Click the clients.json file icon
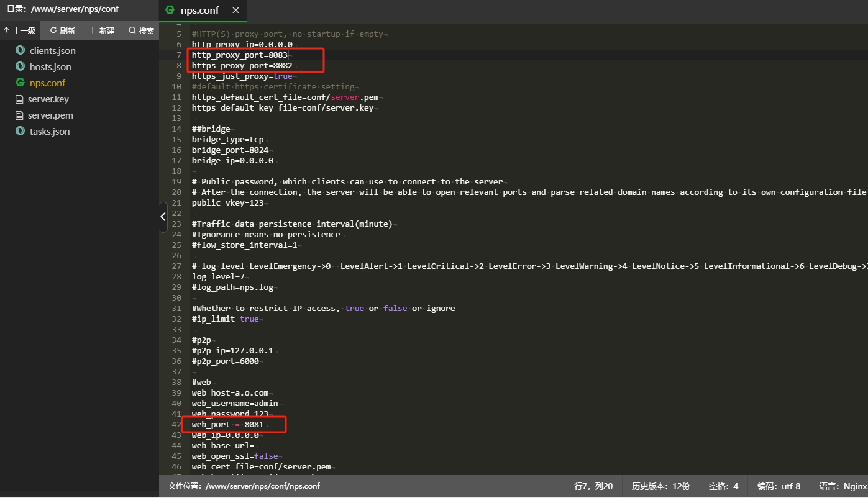 coord(20,50)
